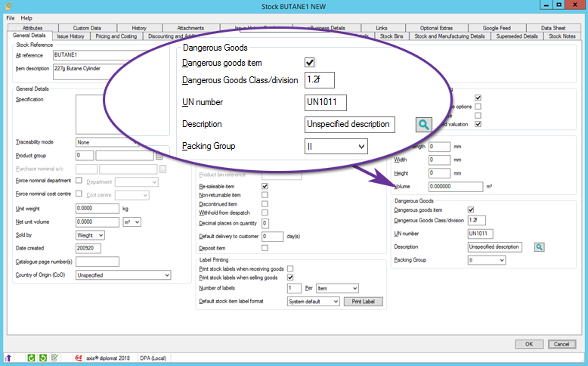Select the Stock Bins tab

(x=391, y=36)
